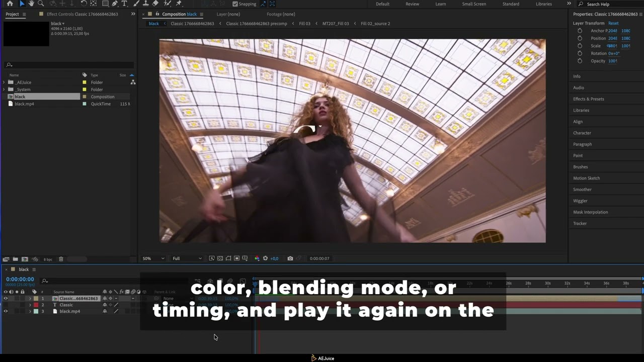Image resolution: width=644 pixels, height=362 pixels.
Task: Click the fast previews icon in viewer
Action: [212, 258]
